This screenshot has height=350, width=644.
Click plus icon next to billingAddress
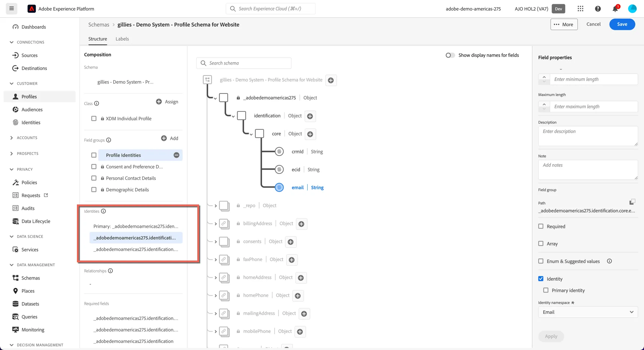tap(302, 224)
